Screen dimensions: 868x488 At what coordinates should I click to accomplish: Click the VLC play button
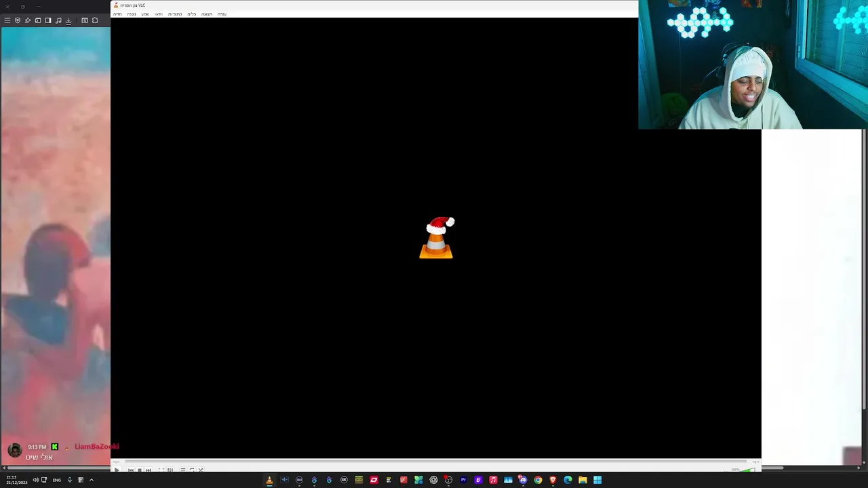(116, 469)
